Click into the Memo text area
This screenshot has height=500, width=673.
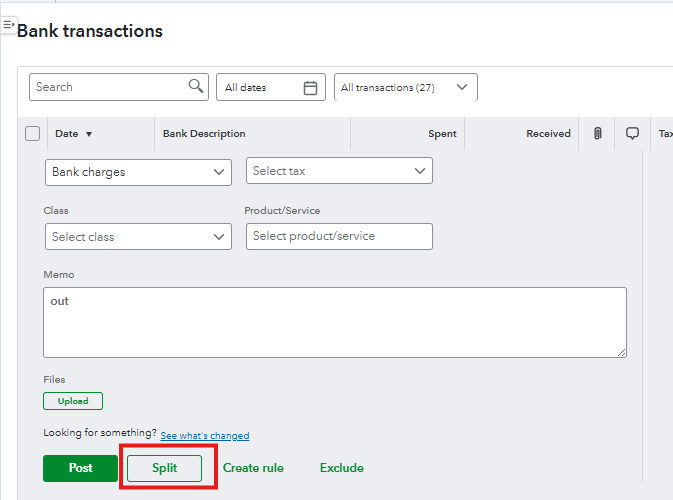pyautogui.click(x=335, y=322)
